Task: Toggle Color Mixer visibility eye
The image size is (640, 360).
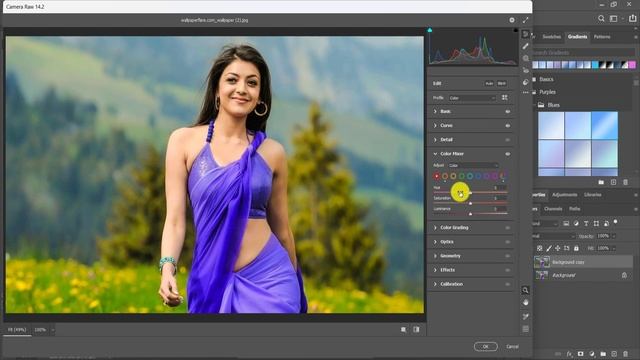Action: point(508,154)
